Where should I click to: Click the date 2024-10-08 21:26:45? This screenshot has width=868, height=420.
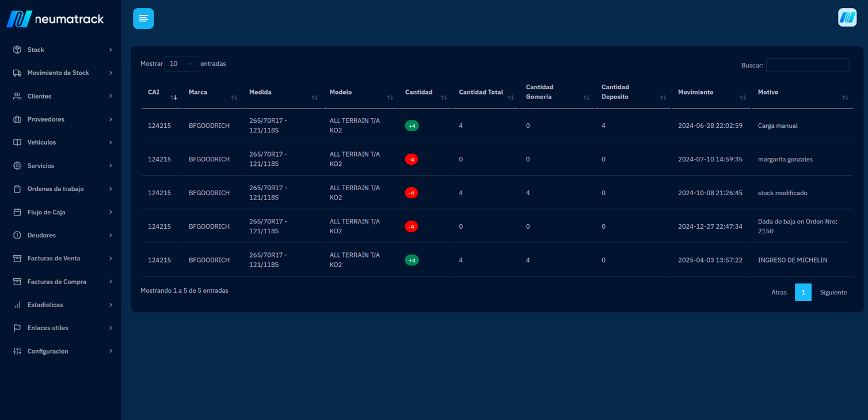click(710, 193)
